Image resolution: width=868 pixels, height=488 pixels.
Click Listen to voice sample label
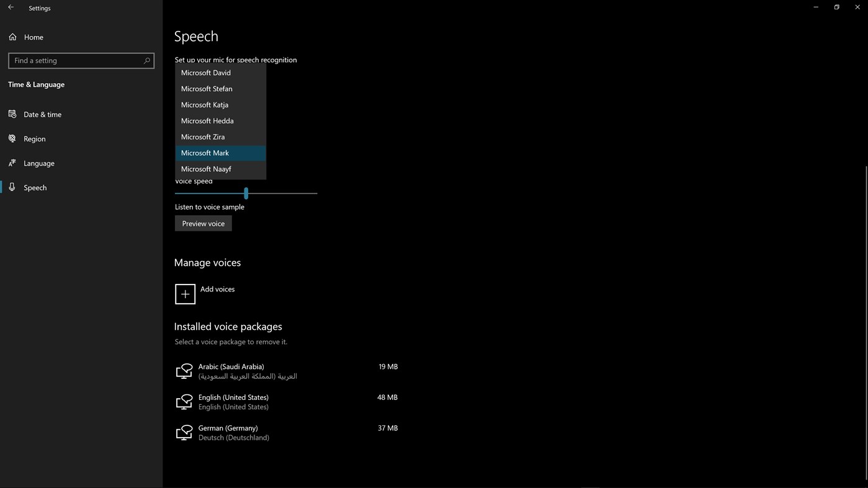coord(210,207)
